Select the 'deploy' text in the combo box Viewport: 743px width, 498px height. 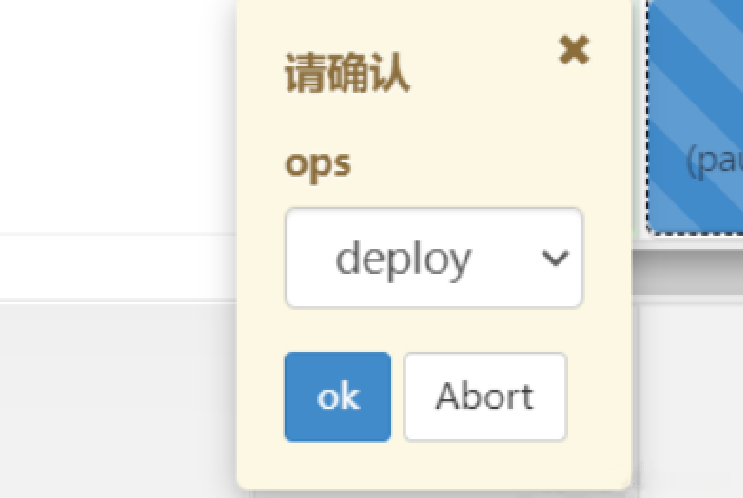pyautogui.click(x=403, y=259)
